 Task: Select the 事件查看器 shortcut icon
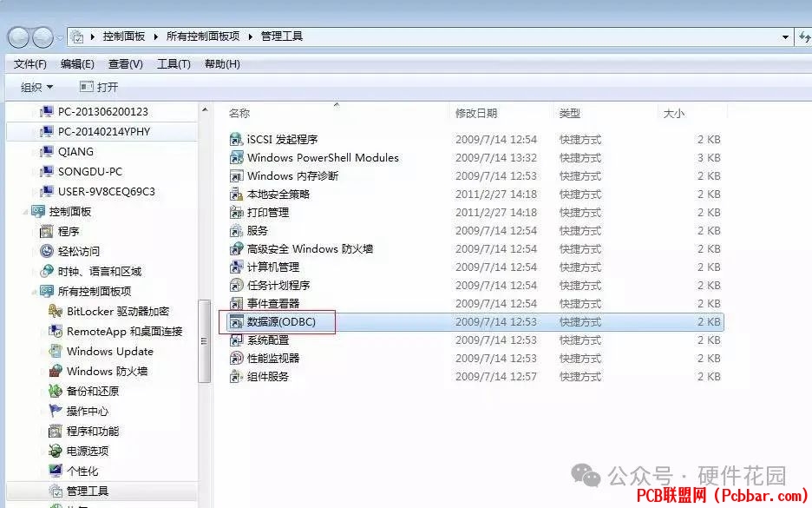[236, 303]
